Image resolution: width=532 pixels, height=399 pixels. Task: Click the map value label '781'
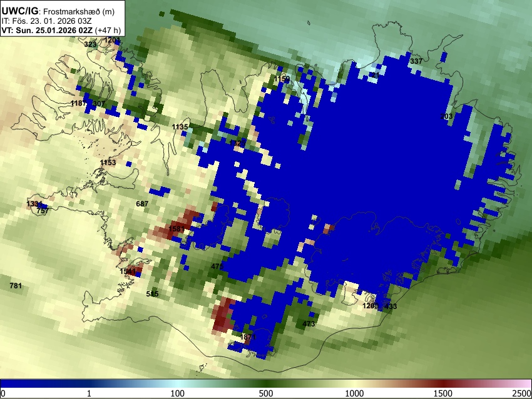pyautogui.click(x=16, y=286)
